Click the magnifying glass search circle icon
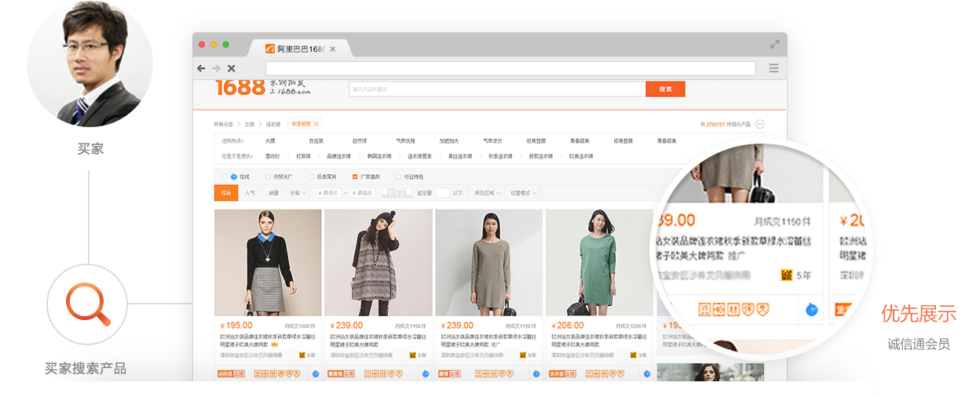The image size is (980, 397). (x=87, y=304)
